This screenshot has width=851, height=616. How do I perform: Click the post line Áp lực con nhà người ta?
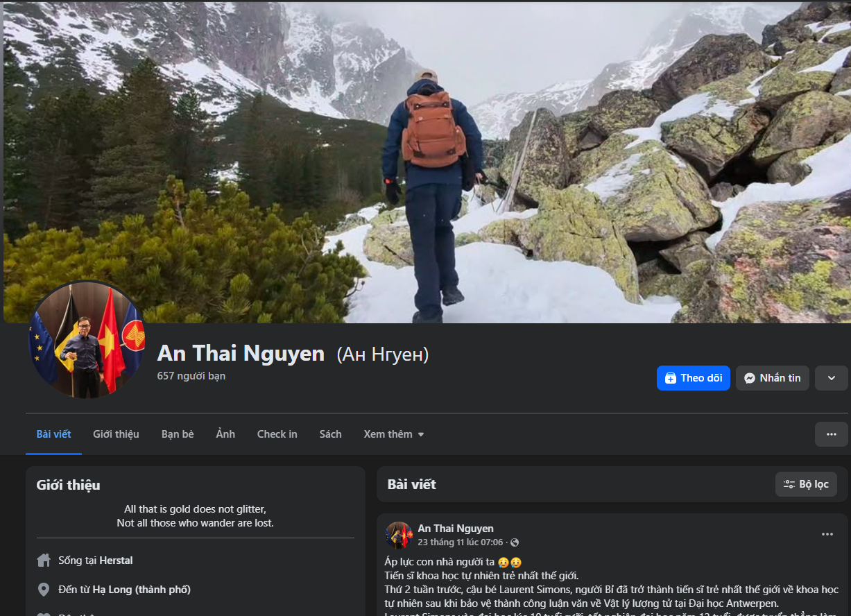click(x=453, y=562)
